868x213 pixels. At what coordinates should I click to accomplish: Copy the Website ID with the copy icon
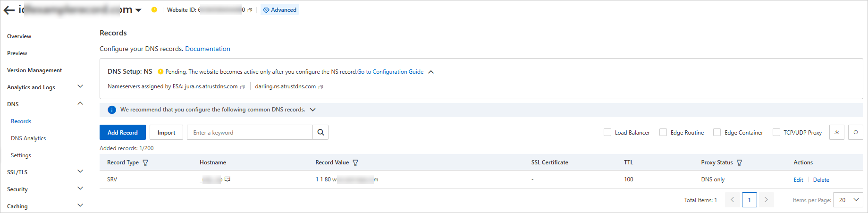click(x=250, y=10)
